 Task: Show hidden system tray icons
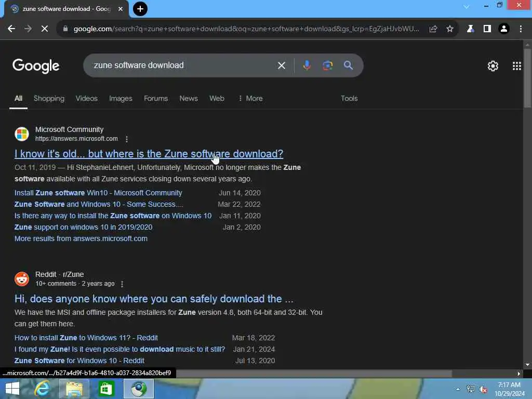[458, 389]
